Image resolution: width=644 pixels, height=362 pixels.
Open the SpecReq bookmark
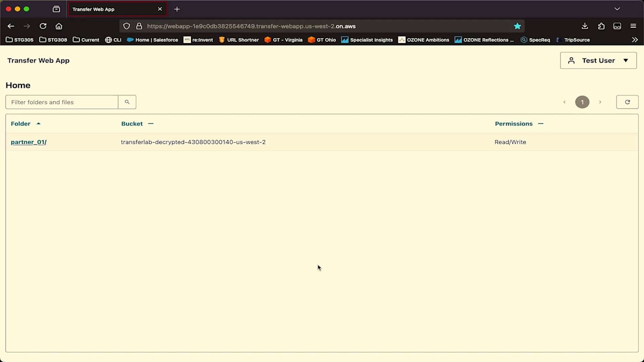tap(536, 40)
